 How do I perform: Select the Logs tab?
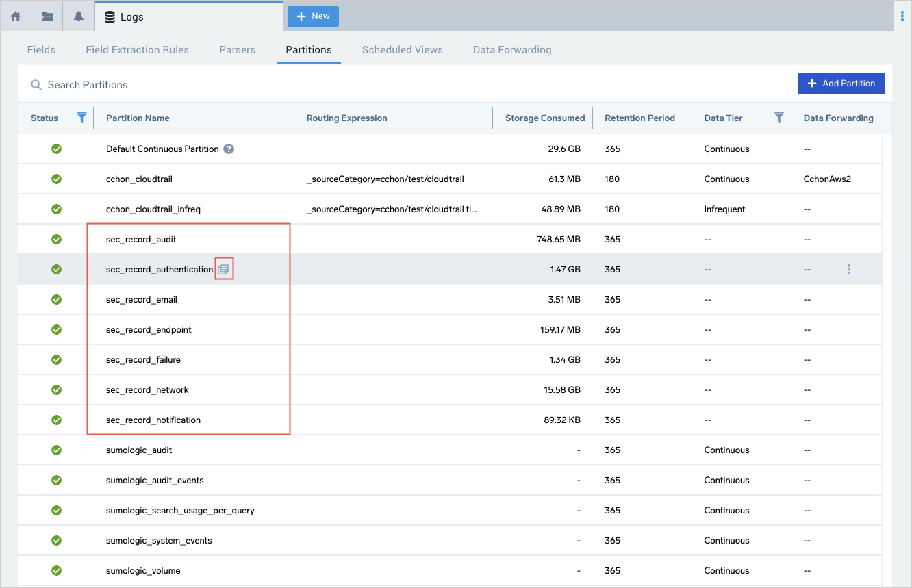pos(131,17)
